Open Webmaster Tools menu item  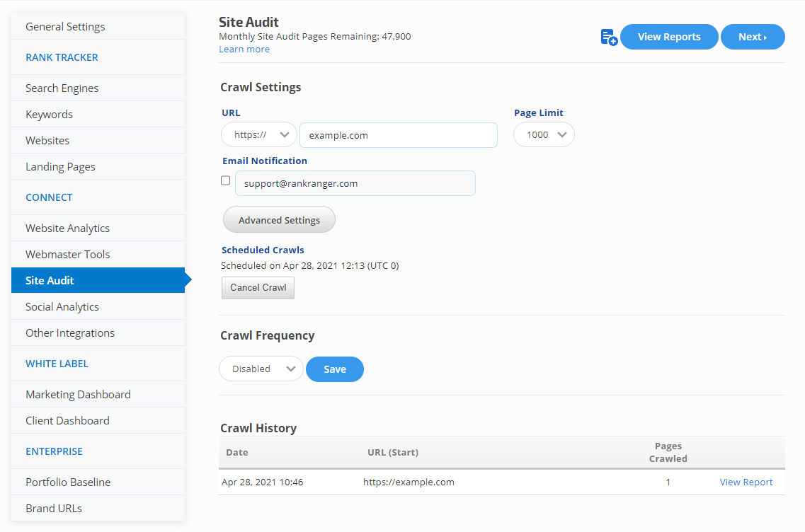click(68, 255)
